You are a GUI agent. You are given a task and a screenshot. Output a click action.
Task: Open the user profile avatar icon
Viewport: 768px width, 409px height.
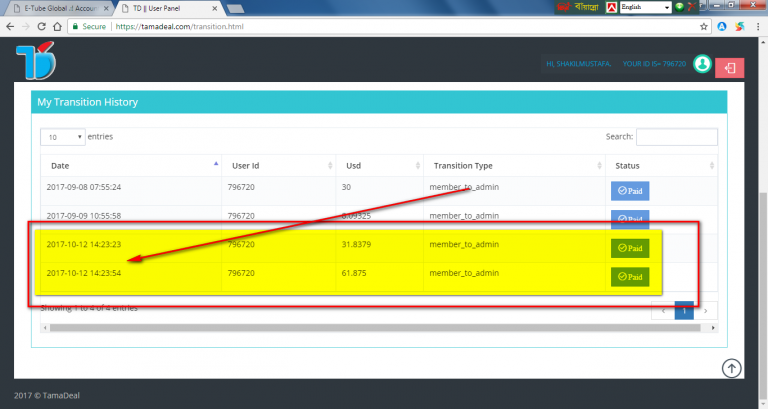point(703,64)
